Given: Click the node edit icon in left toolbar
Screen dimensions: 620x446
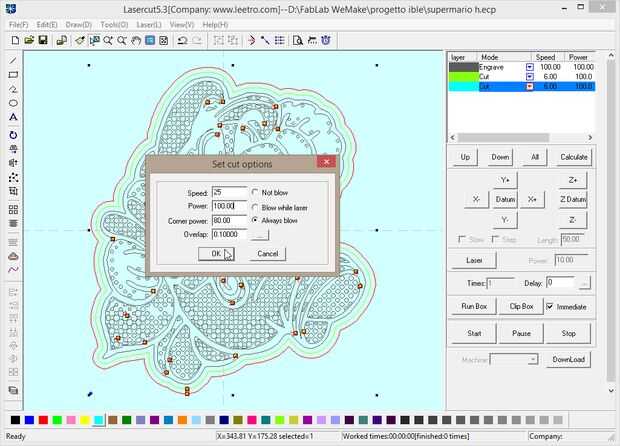Looking at the screenshot, I should 13,177.
